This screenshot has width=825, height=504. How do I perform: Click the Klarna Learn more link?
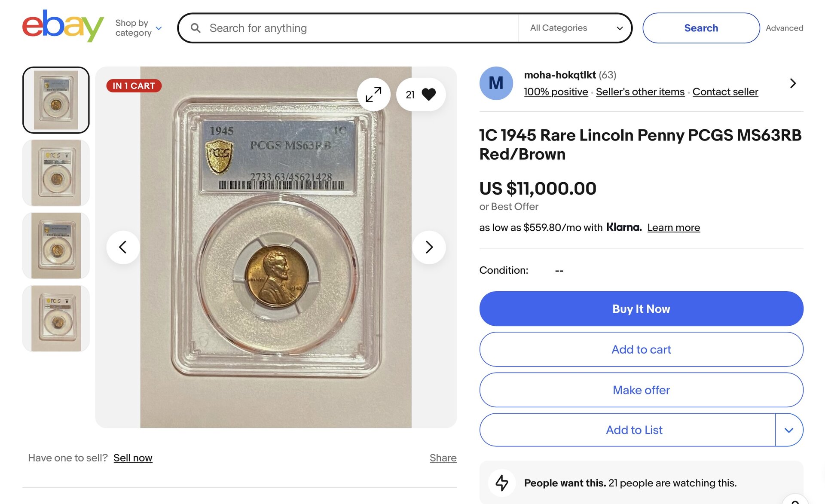(673, 228)
